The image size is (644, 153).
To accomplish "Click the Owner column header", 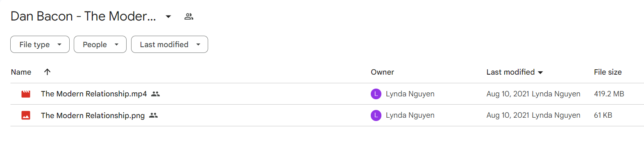I will [x=382, y=72].
